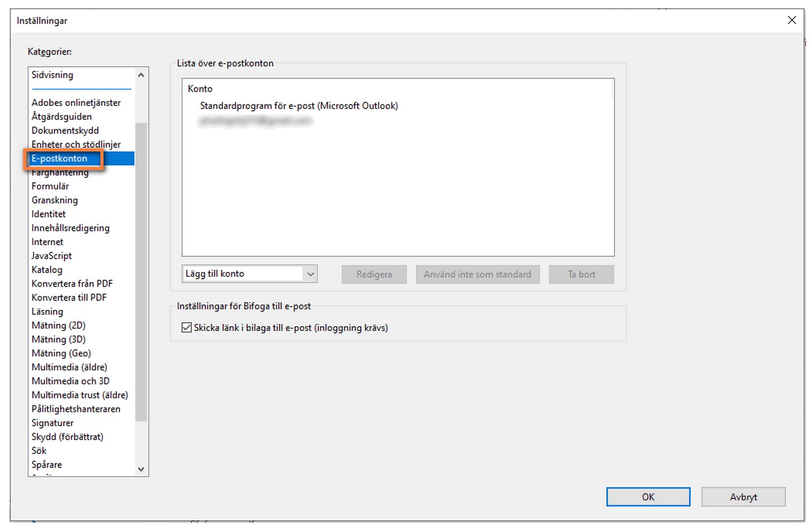Image resolution: width=812 pixels, height=528 pixels.
Task: Open Multimedia trust (äldre) category
Action: (80, 395)
